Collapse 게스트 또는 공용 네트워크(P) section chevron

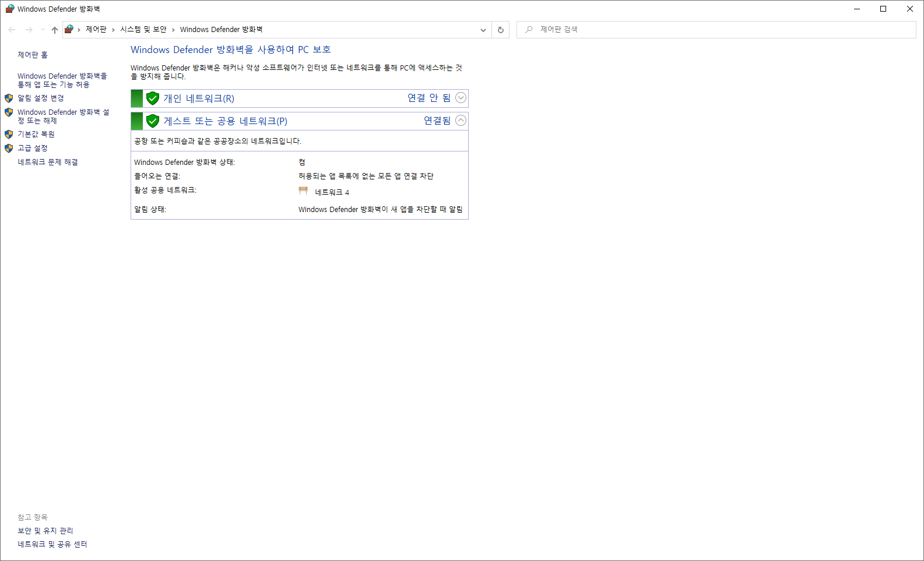(461, 121)
